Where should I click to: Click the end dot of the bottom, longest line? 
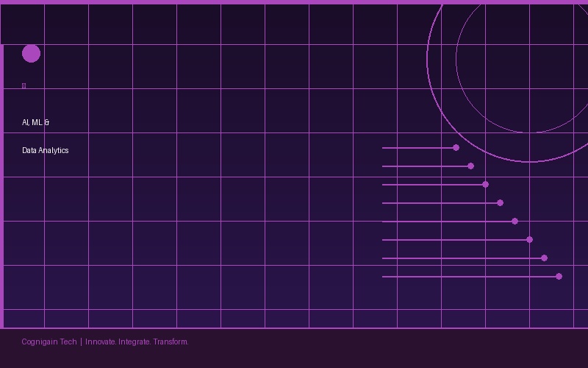(559, 277)
